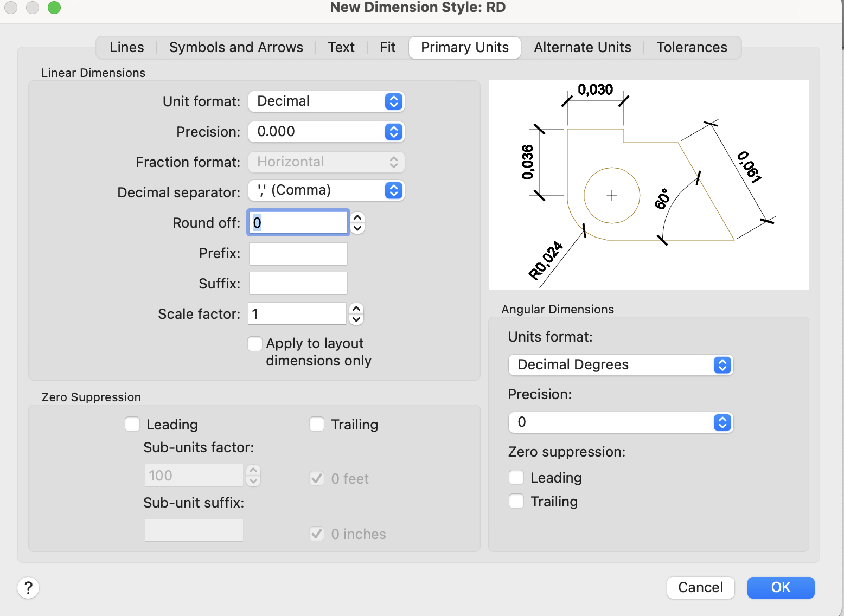
Task: Click the Cancel button
Action: click(x=700, y=588)
